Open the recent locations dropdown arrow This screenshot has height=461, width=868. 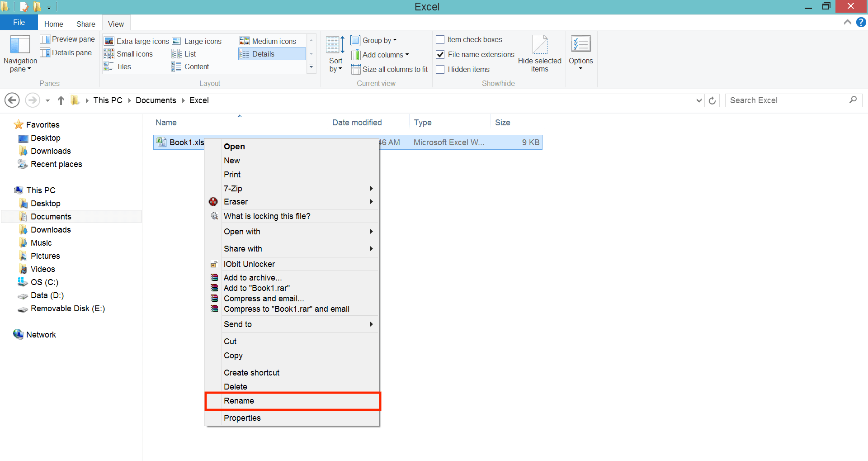click(47, 100)
